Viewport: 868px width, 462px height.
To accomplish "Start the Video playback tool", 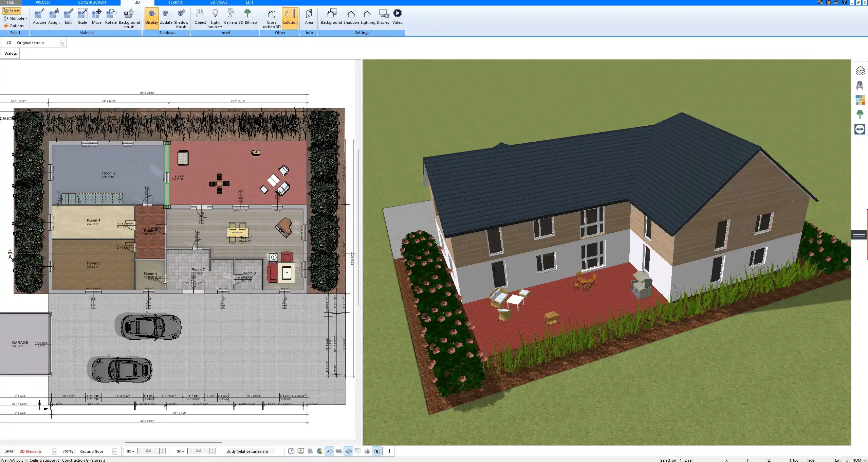I will coord(398,17).
